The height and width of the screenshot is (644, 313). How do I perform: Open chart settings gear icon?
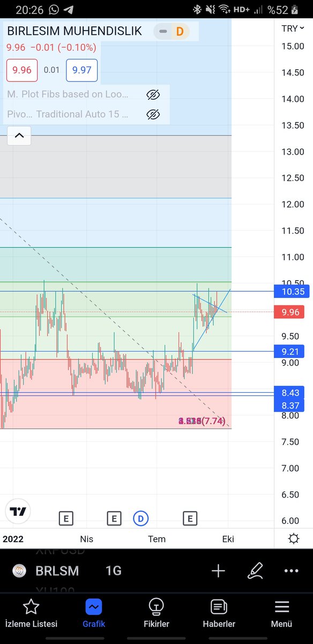tap(294, 539)
